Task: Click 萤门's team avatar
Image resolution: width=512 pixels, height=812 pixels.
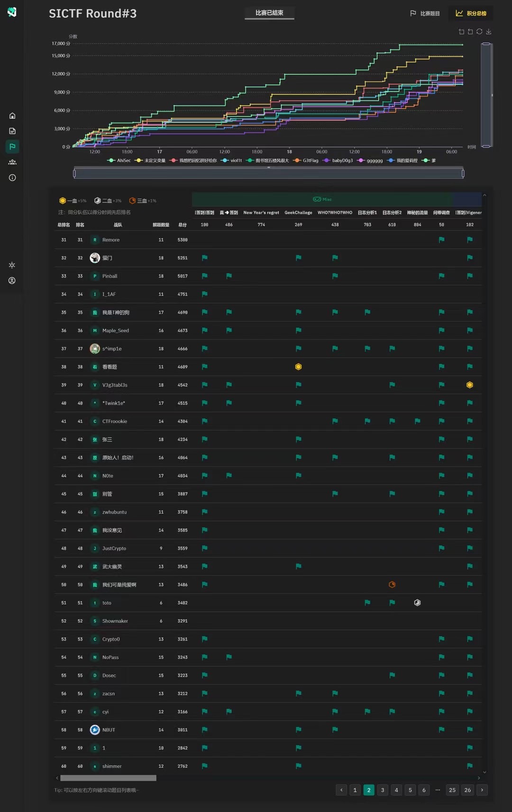Action: [x=95, y=258]
